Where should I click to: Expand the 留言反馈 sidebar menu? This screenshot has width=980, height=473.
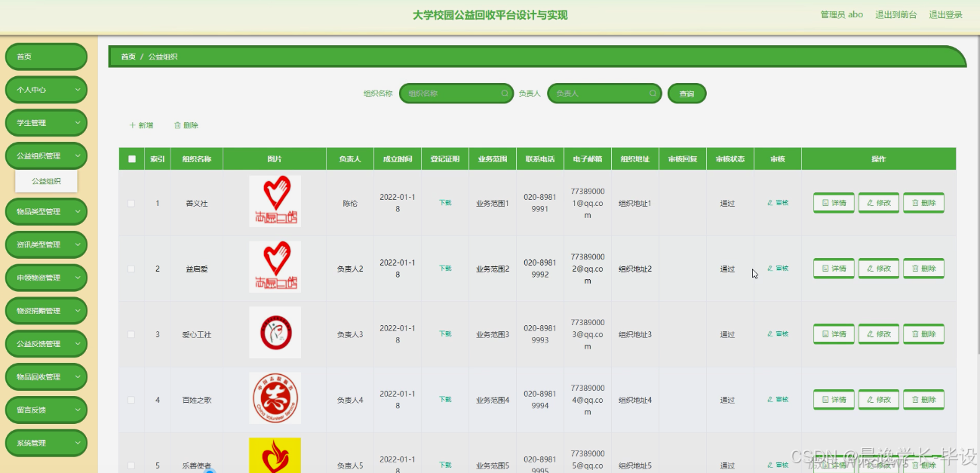[46, 410]
